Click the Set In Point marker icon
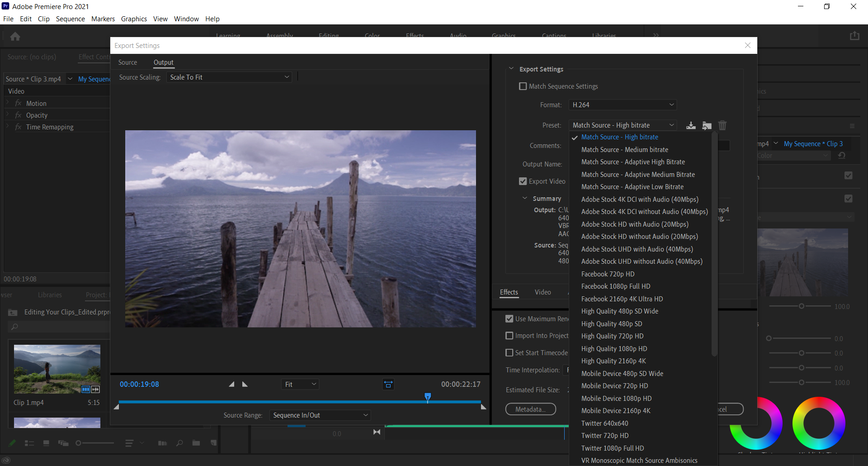 pos(231,384)
